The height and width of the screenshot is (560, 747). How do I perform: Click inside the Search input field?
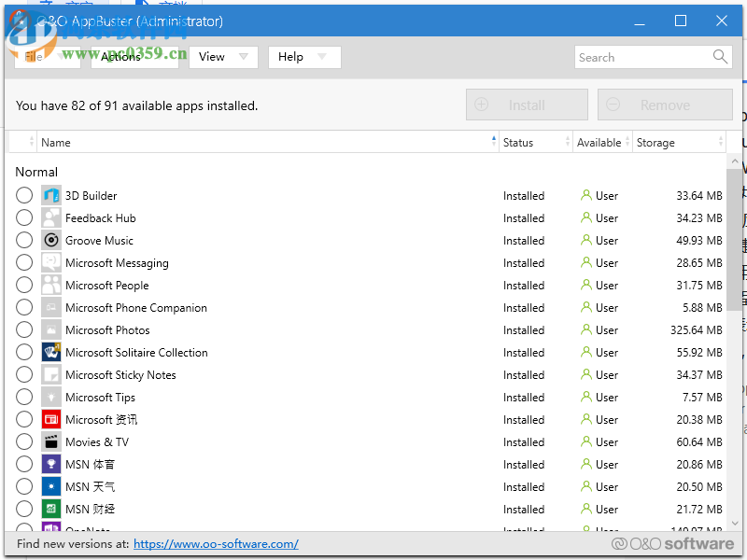(641, 57)
